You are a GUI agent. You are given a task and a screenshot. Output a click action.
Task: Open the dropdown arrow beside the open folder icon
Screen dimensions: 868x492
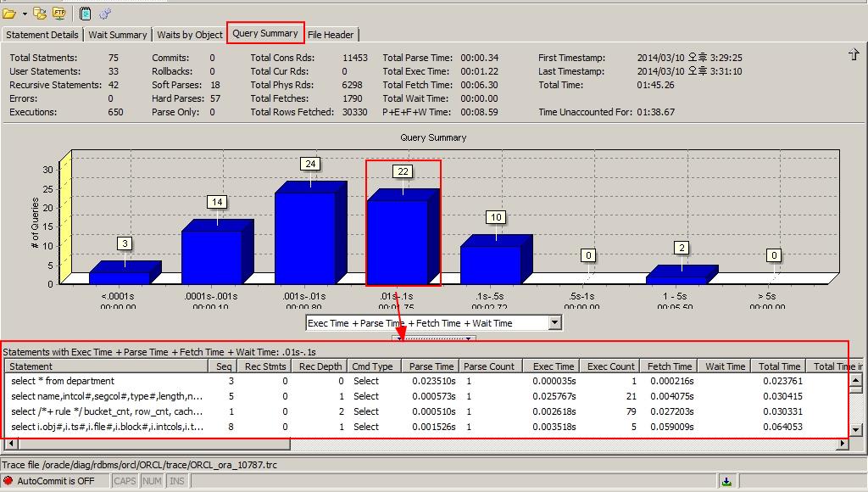click(x=25, y=14)
